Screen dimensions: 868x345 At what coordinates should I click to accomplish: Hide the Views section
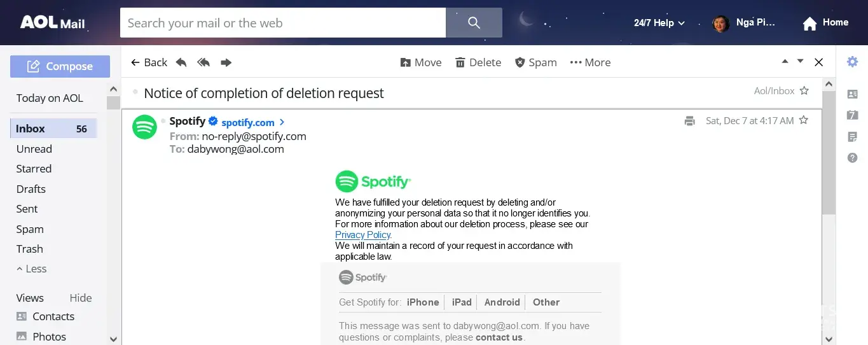[x=81, y=298]
